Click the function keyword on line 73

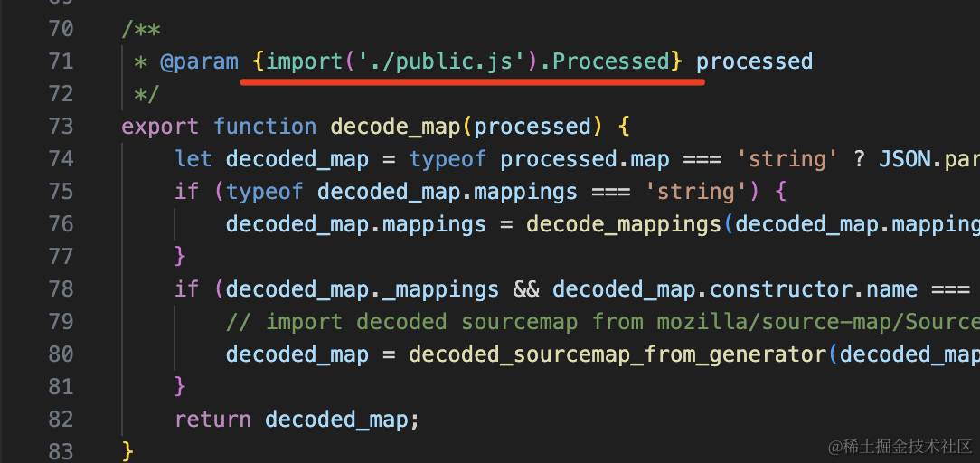[265, 127]
